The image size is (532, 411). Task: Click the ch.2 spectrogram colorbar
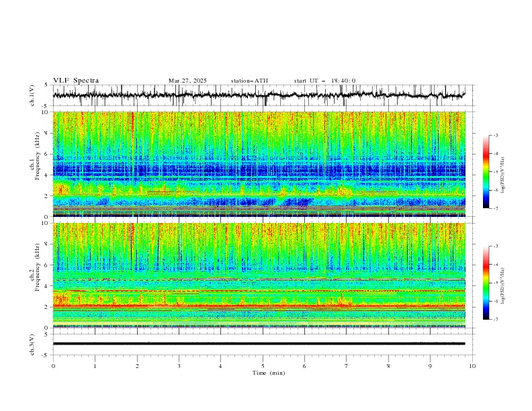point(486,283)
